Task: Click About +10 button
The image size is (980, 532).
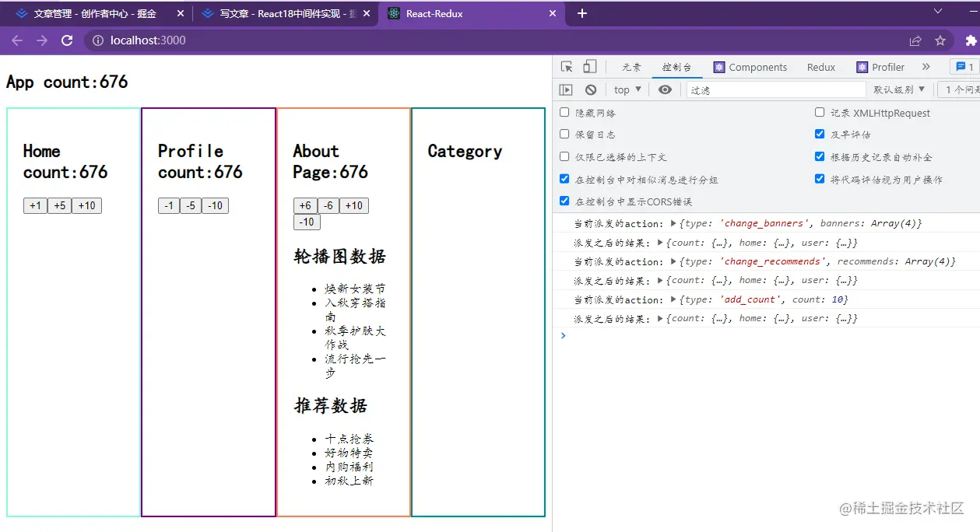Action: tap(353, 205)
